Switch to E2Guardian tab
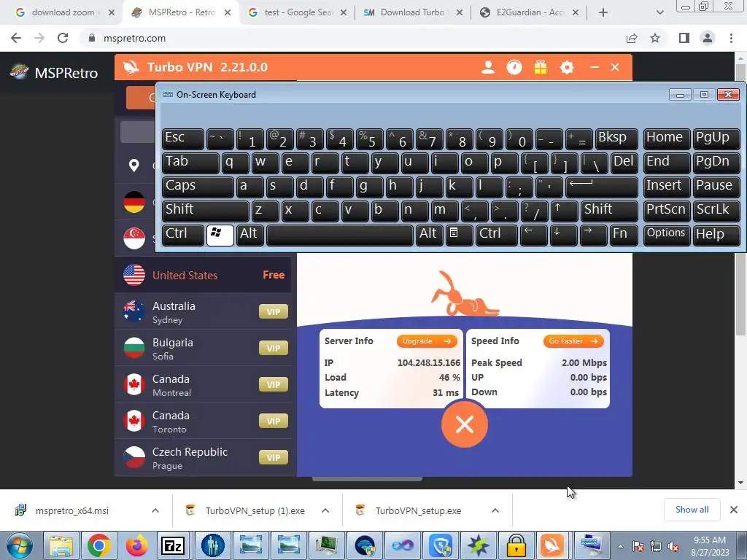Viewport: 747px width, 560px height. (x=529, y=12)
